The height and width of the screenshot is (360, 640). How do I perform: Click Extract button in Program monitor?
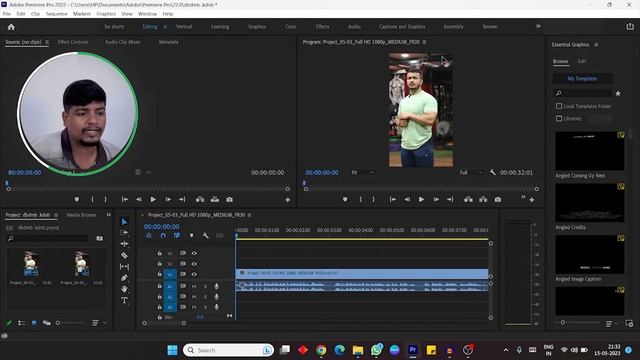pyautogui.click(x=483, y=200)
